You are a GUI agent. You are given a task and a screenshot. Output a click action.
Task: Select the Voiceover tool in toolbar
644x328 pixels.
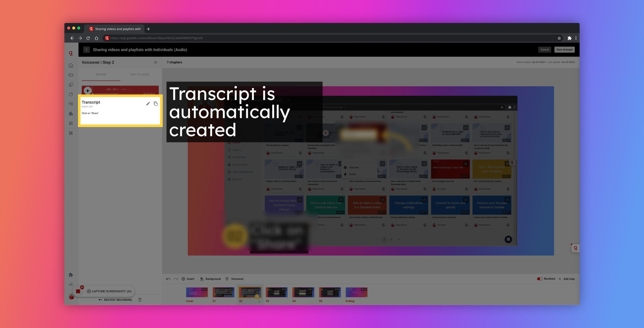pyautogui.click(x=235, y=279)
